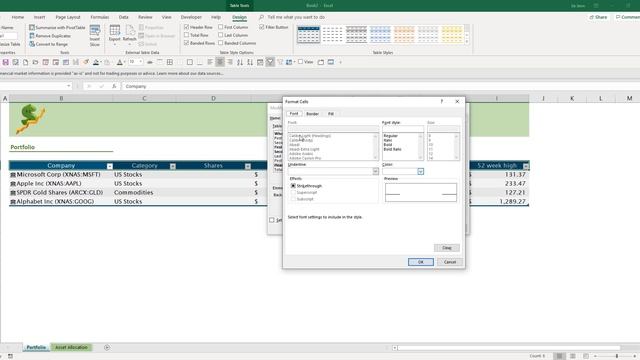
Task: Click the Convert to Range icon
Action: point(32,44)
